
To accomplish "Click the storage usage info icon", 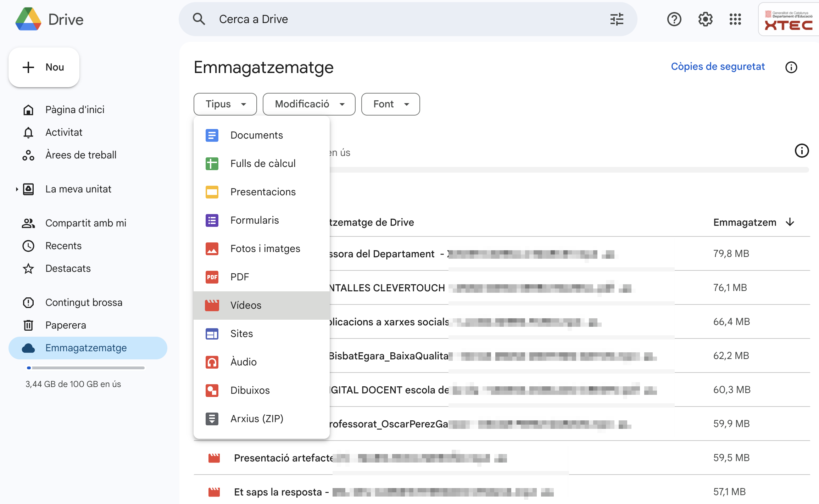I will pos(802,151).
